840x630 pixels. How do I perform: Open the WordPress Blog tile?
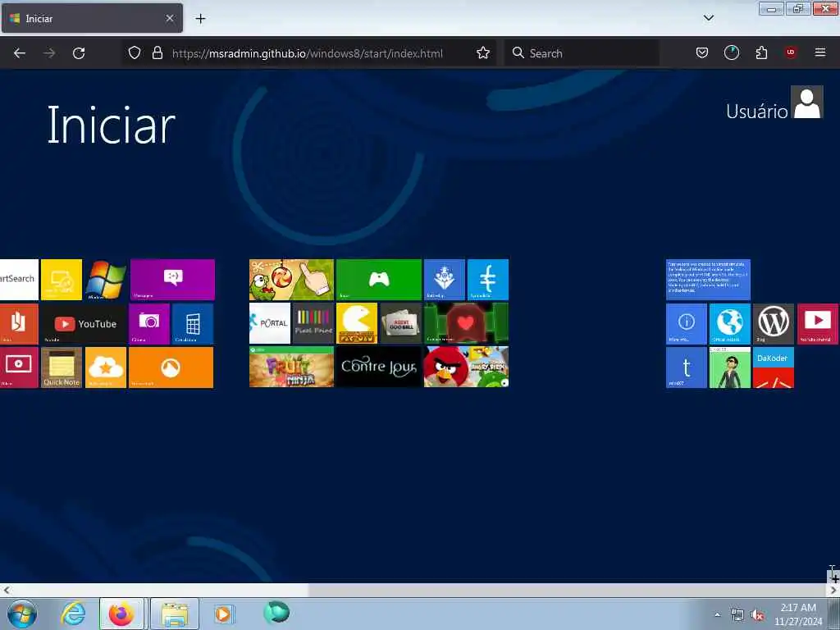(773, 323)
